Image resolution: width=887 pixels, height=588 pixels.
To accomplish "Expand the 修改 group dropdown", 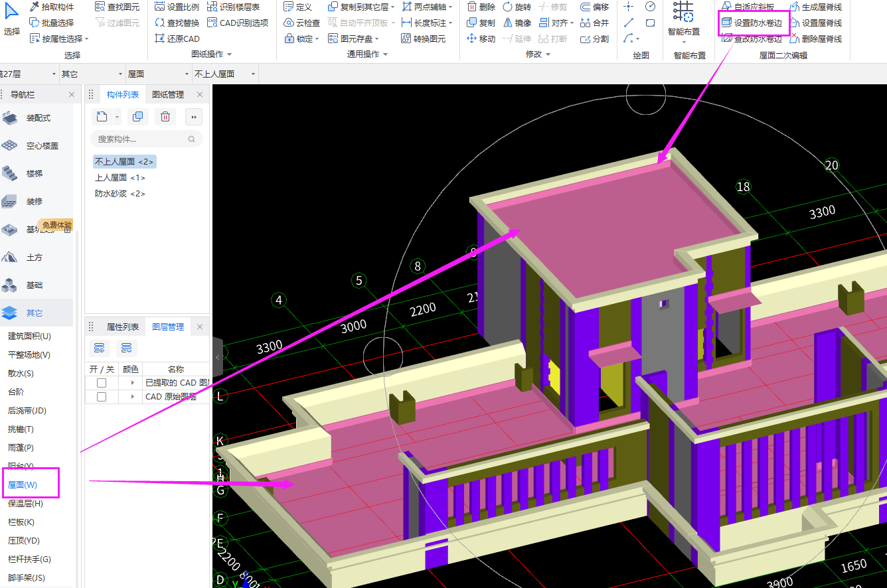I will coord(548,54).
